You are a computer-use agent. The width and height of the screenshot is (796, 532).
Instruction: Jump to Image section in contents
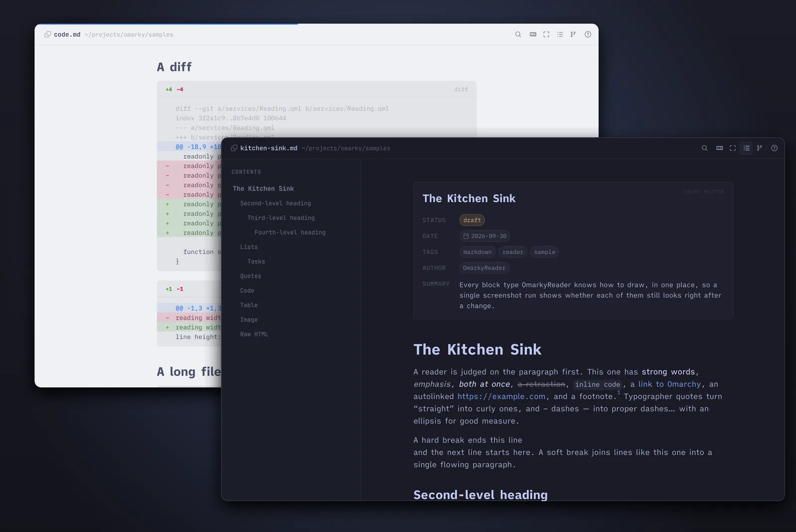(x=249, y=320)
